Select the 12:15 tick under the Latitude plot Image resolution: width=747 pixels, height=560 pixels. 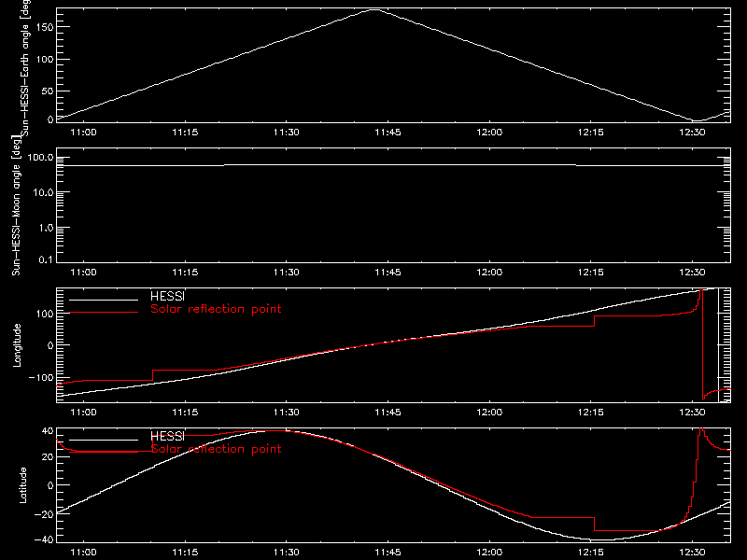591,553
